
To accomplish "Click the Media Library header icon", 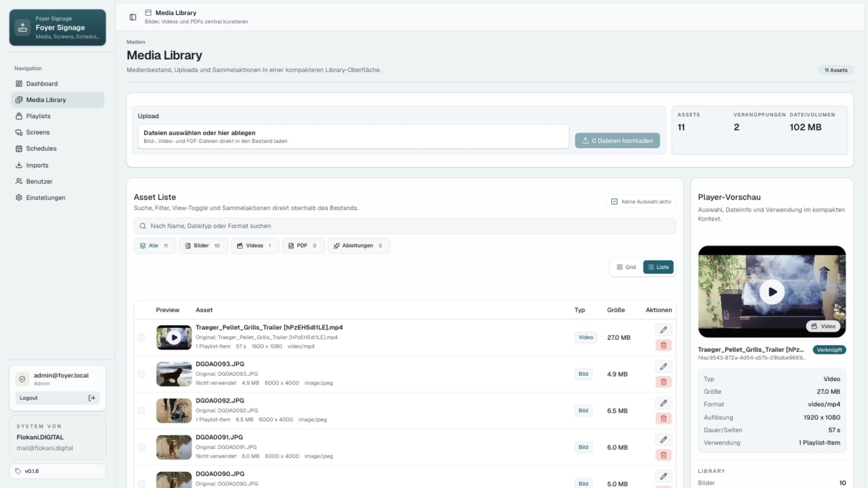I will point(148,13).
